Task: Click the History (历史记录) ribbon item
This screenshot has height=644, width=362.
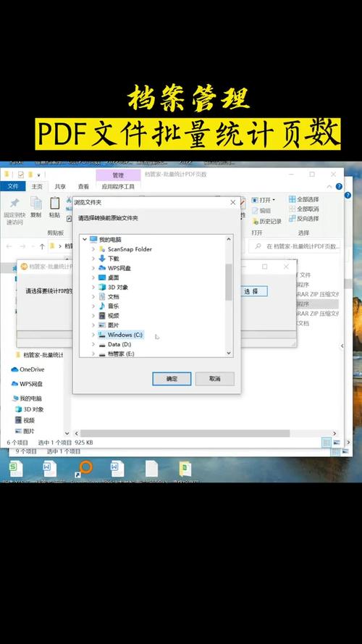Action: click(x=266, y=221)
